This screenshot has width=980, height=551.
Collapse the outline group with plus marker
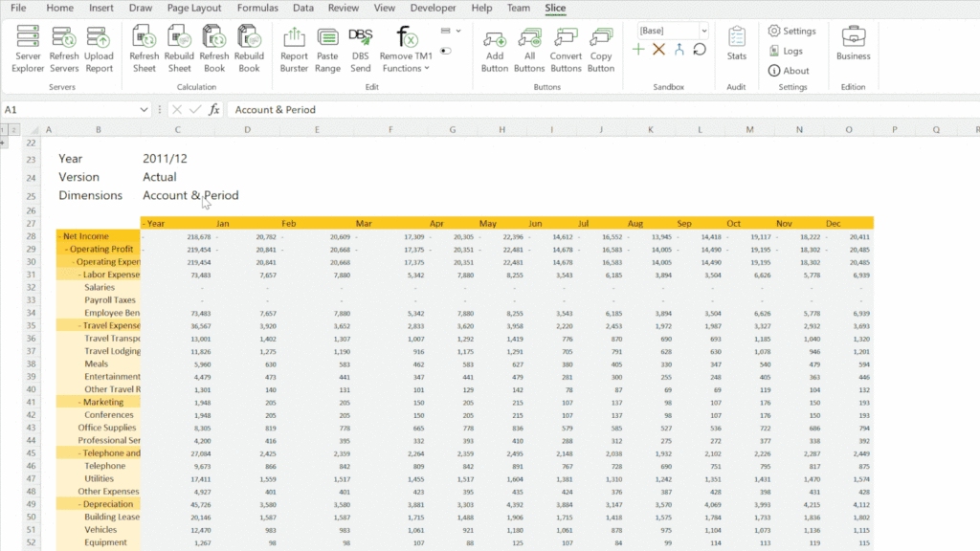[3, 143]
